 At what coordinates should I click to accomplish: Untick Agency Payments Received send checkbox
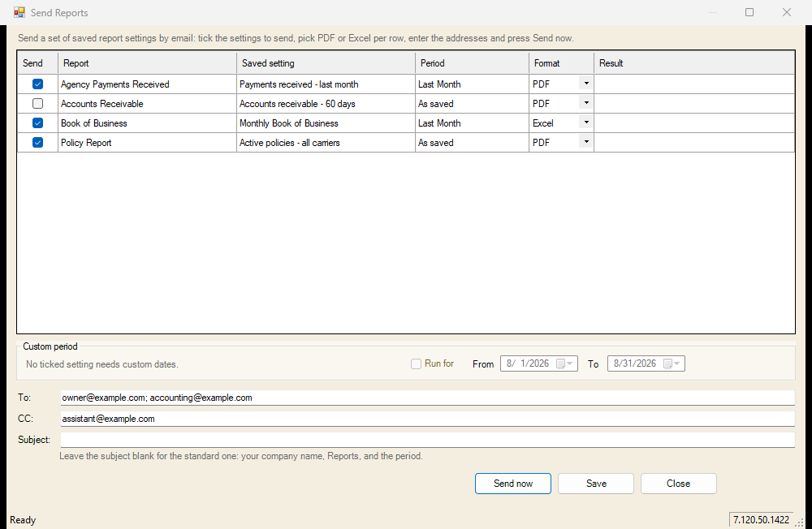[x=38, y=84]
